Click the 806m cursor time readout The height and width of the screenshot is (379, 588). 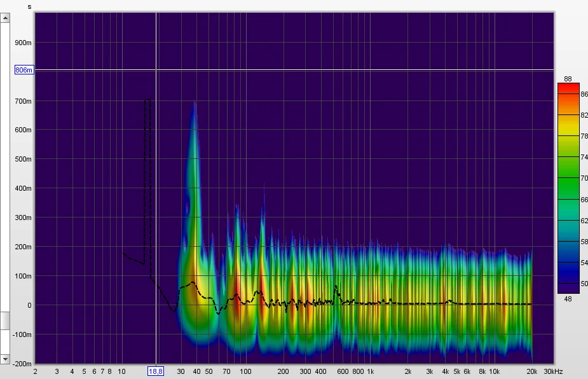(24, 70)
